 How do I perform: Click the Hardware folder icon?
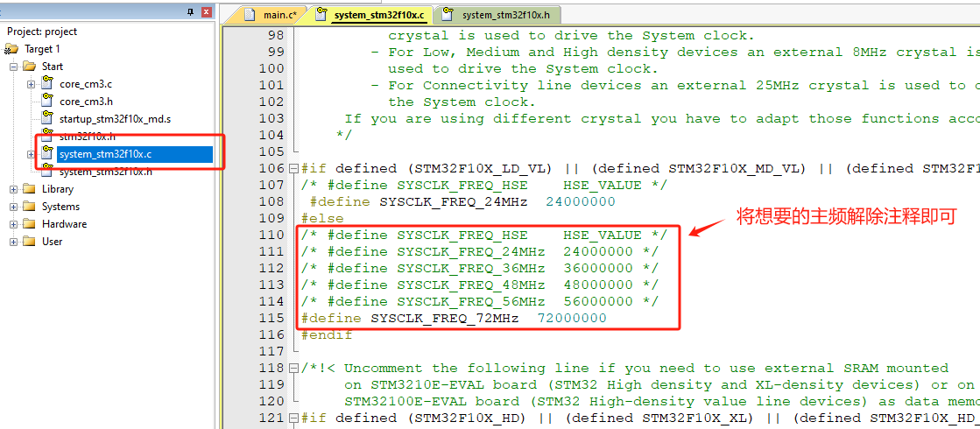coord(30,224)
